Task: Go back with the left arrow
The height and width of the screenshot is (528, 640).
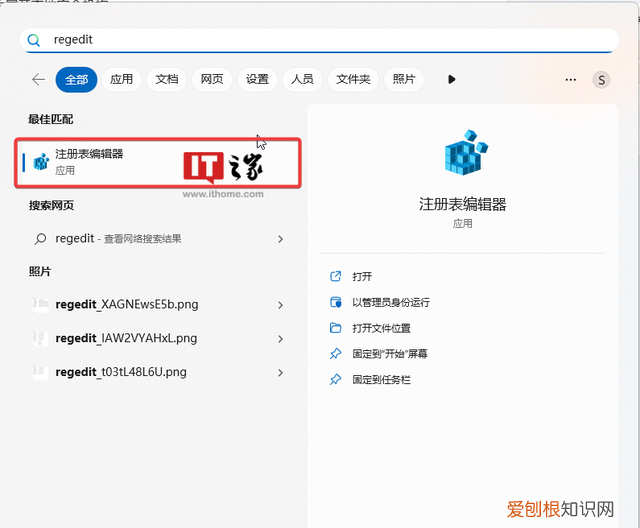Action: [38, 79]
